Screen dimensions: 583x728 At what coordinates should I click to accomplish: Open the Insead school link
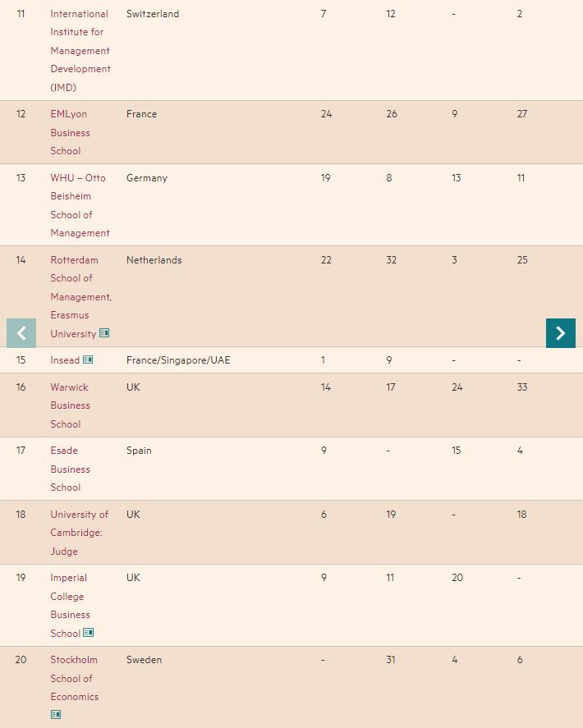(65, 360)
